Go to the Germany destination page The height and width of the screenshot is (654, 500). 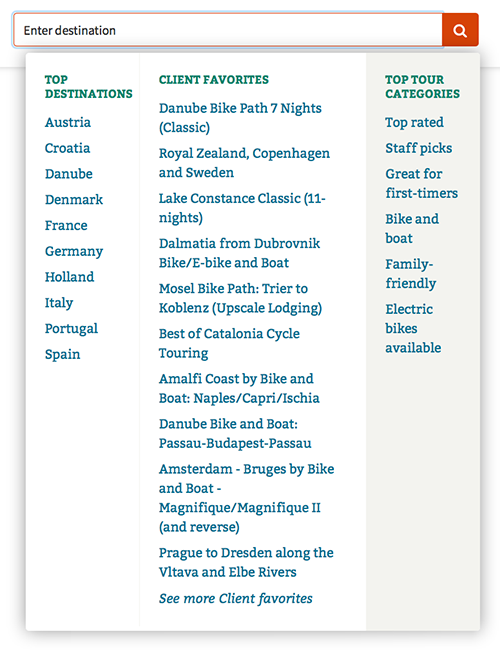click(74, 252)
